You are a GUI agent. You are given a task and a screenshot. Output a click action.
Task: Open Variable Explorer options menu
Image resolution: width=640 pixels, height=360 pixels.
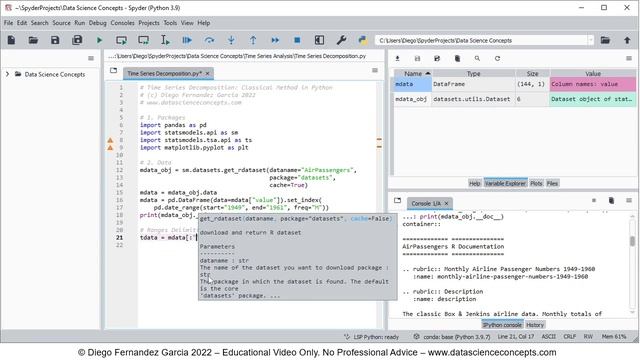tap(629, 58)
